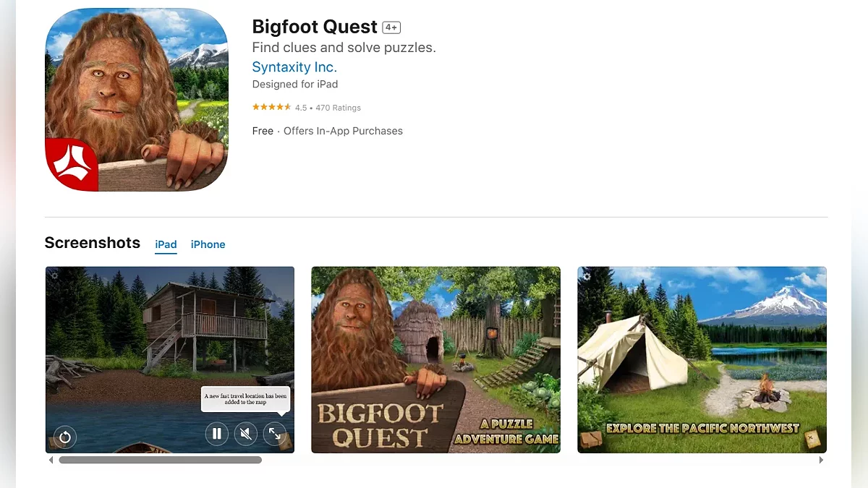Open the Bigfoot Quest title screenshot
The width and height of the screenshot is (868, 488).
(435, 360)
